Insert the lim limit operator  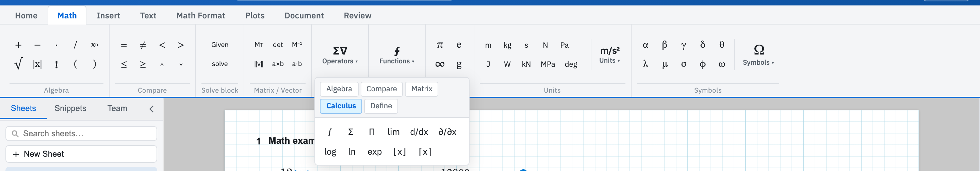393,132
